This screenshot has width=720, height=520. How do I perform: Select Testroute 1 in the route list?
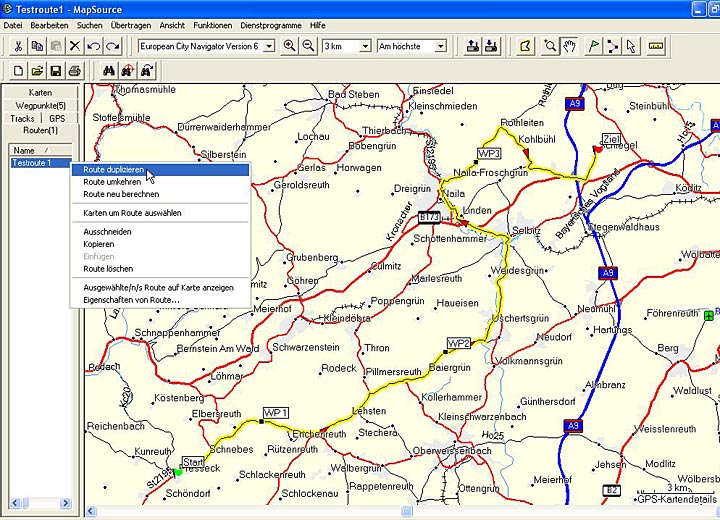pyautogui.click(x=30, y=162)
